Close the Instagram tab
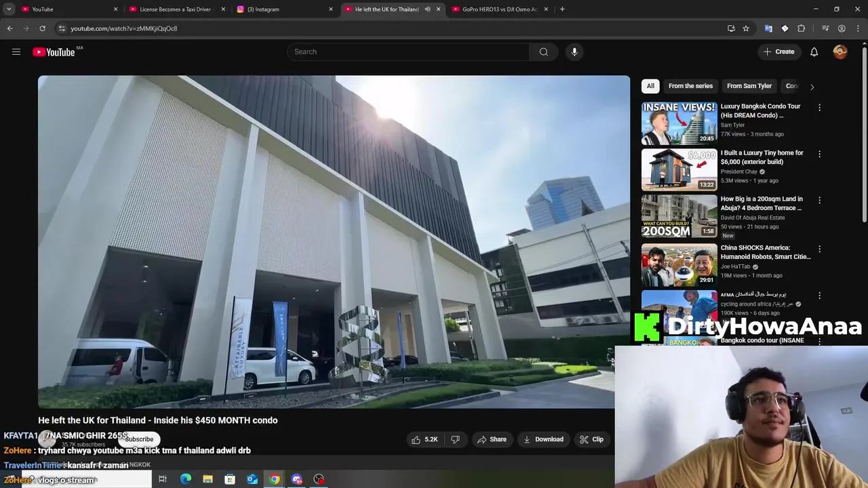 point(331,9)
